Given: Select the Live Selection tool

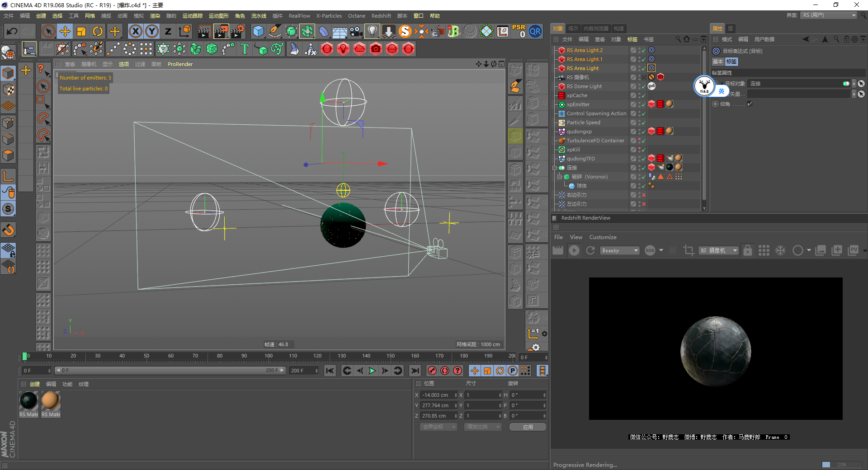Looking at the screenshot, I should pyautogui.click(x=48, y=31).
